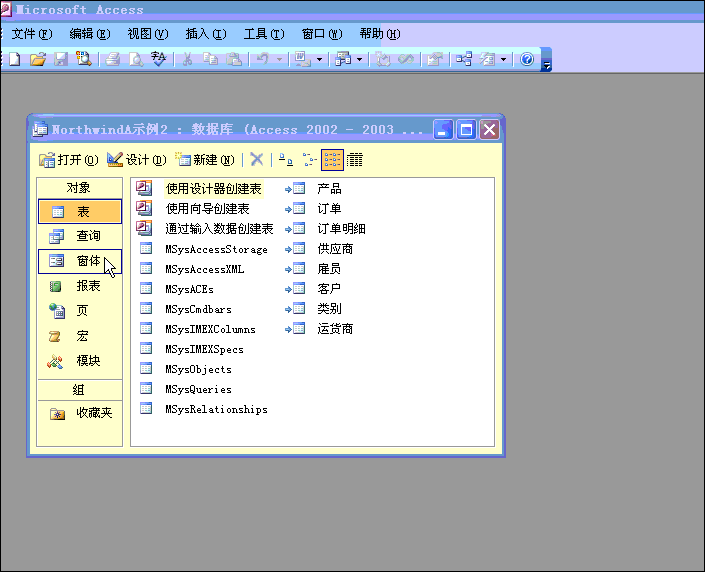The height and width of the screenshot is (572, 705).
Task: Open the 窗口 menu
Action: pyautogui.click(x=322, y=34)
